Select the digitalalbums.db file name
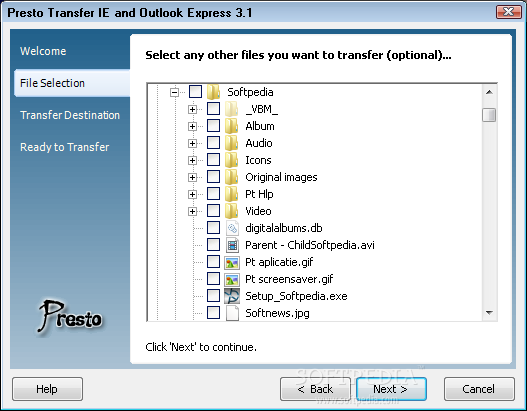Viewport: 527px width, 411px height. pyautogui.click(x=284, y=228)
